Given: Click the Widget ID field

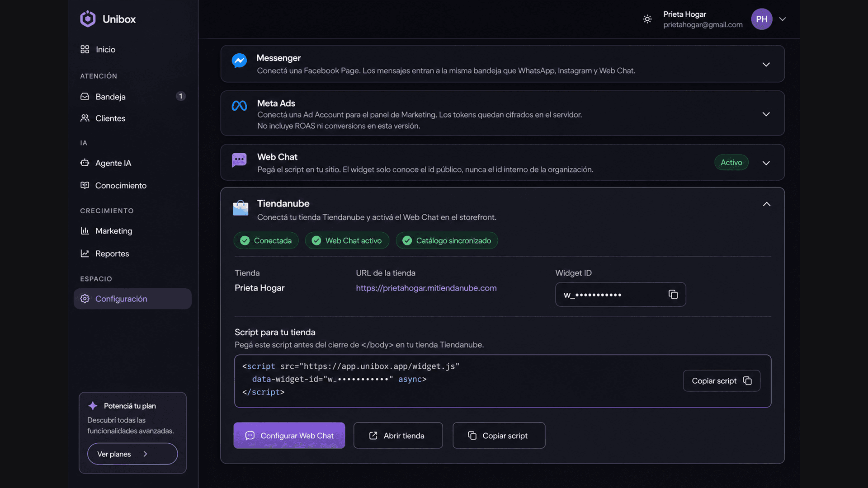Looking at the screenshot, I should pyautogui.click(x=620, y=295).
